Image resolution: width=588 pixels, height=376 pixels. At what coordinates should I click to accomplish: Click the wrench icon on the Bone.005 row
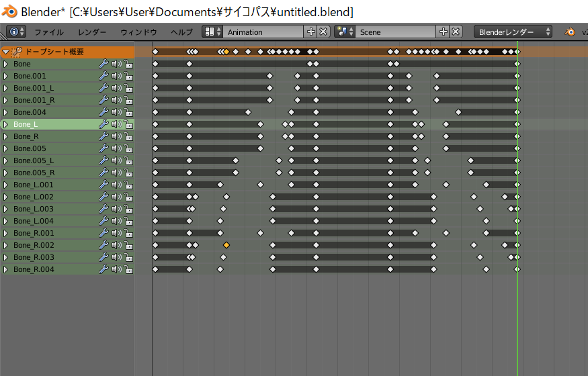tap(103, 148)
